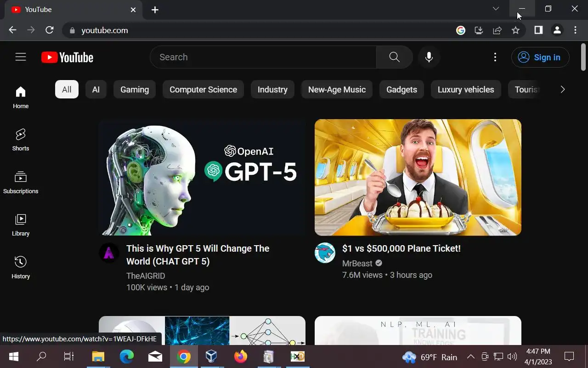Open a new browser tab

pyautogui.click(x=155, y=10)
